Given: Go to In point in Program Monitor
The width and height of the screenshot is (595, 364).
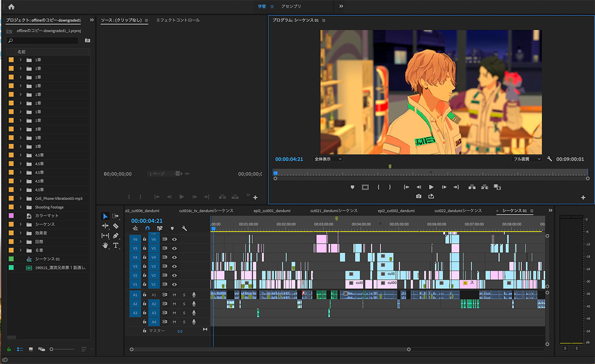Looking at the screenshot, I should click(406, 187).
